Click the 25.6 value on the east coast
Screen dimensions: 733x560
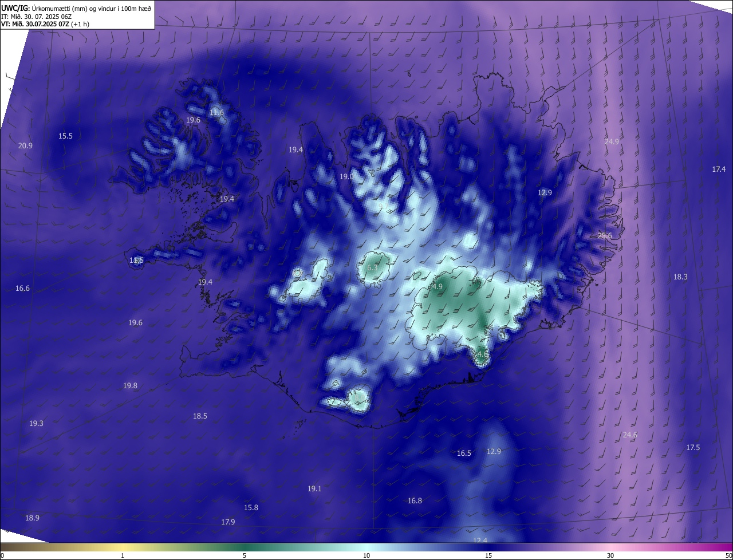coord(605,236)
